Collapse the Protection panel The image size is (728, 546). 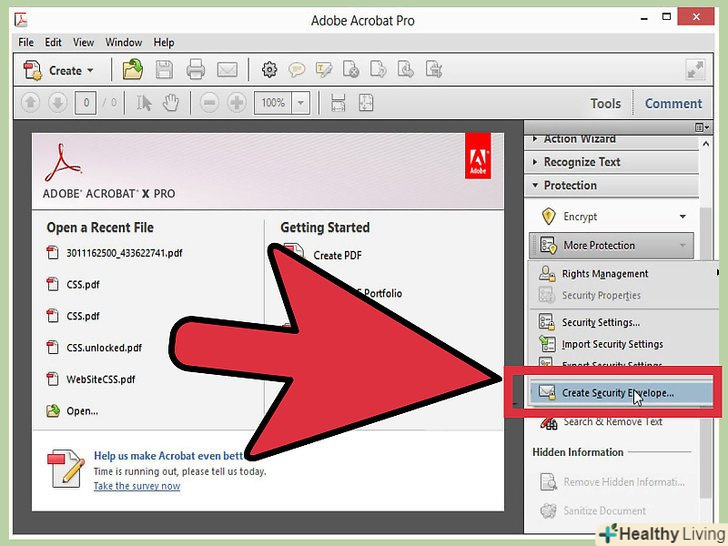point(611,185)
